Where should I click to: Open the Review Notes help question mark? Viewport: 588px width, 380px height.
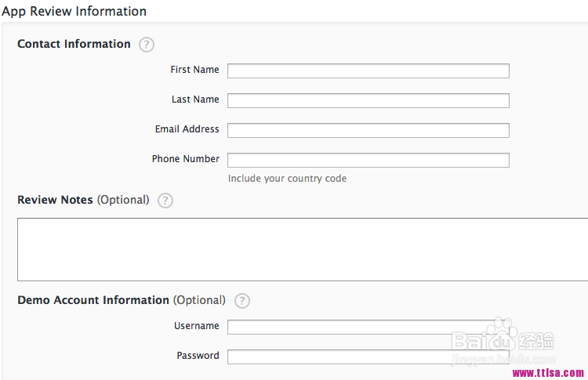click(165, 201)
